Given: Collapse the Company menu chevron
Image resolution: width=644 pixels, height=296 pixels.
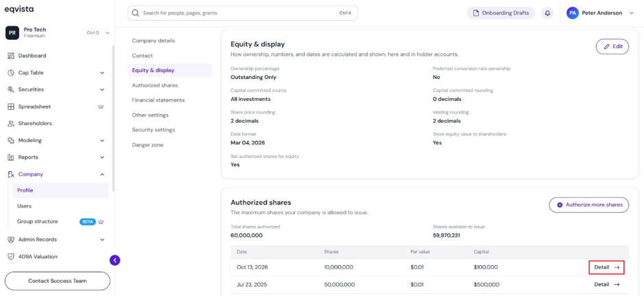Looking at the screenshot, I should [x=102, y=174].
